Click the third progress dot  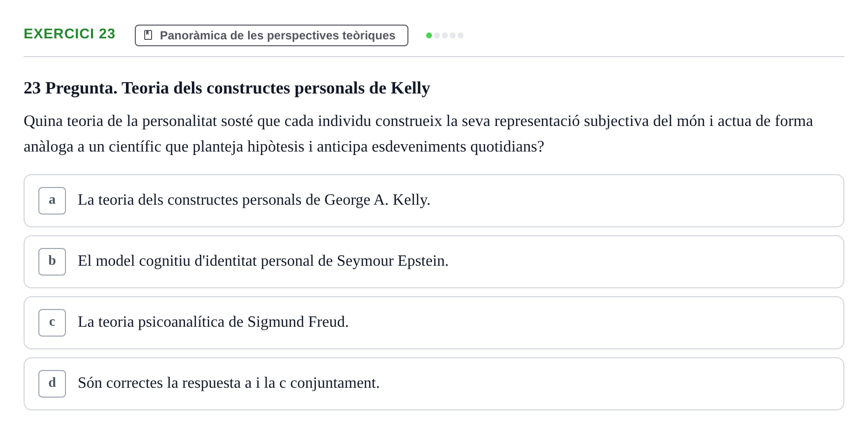445,35
